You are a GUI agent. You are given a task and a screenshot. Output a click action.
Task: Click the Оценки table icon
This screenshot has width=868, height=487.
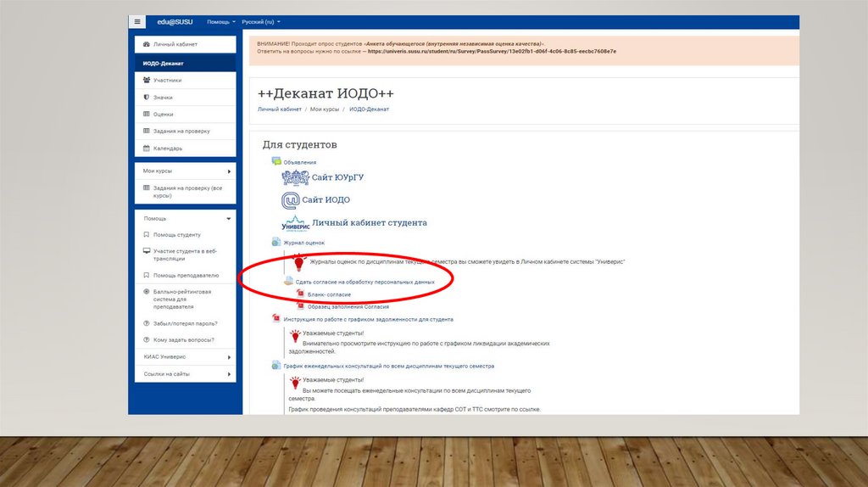pos(146,115)
